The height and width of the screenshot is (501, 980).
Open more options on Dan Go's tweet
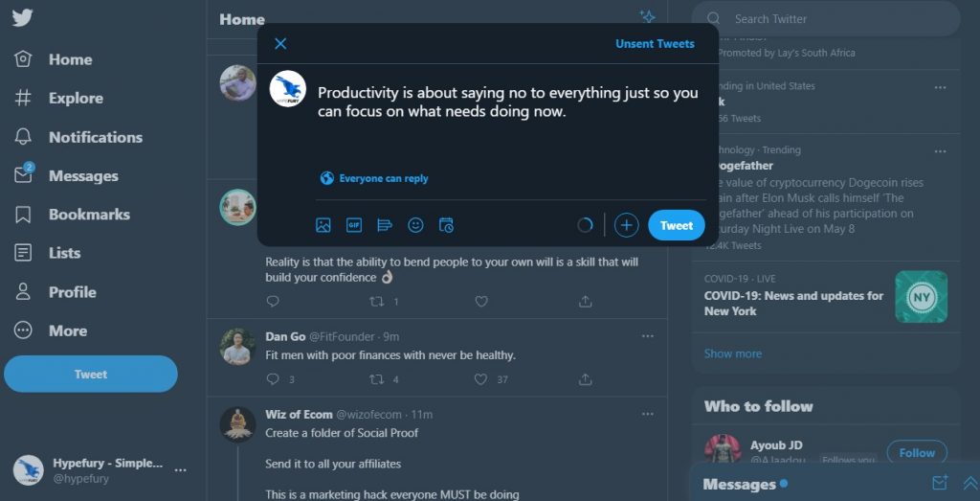(x=648, y=336)
